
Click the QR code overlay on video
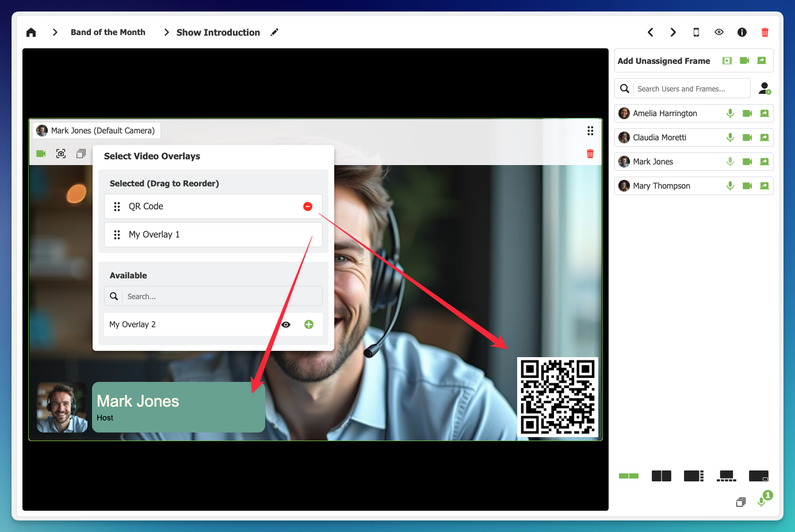(558, 397)
